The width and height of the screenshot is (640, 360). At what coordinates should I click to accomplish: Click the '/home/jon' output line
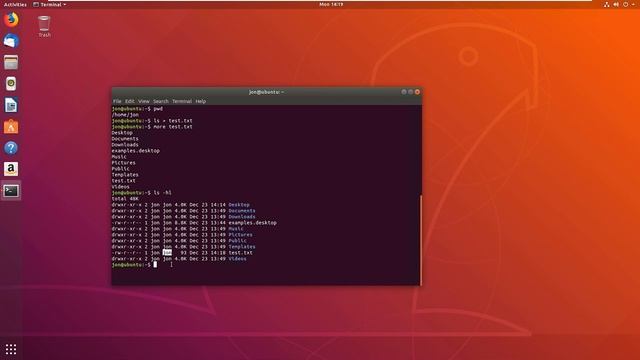[x=125, y=115]
